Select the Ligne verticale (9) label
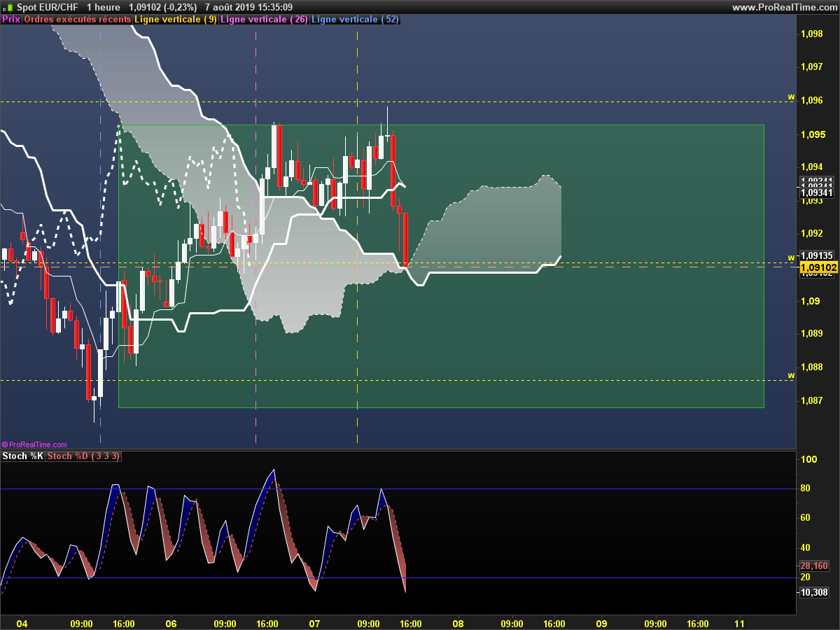 pos(176,20)
